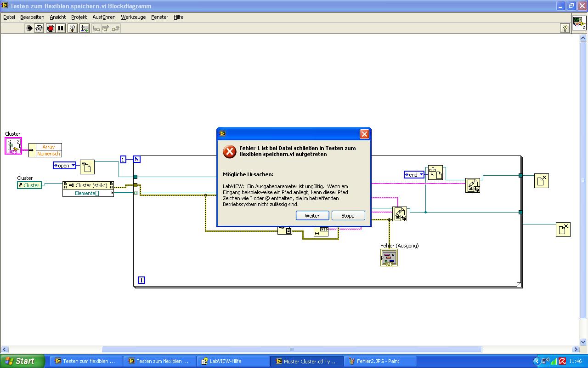
Task: Select the lower Close File node
Action: click(563, 230)
